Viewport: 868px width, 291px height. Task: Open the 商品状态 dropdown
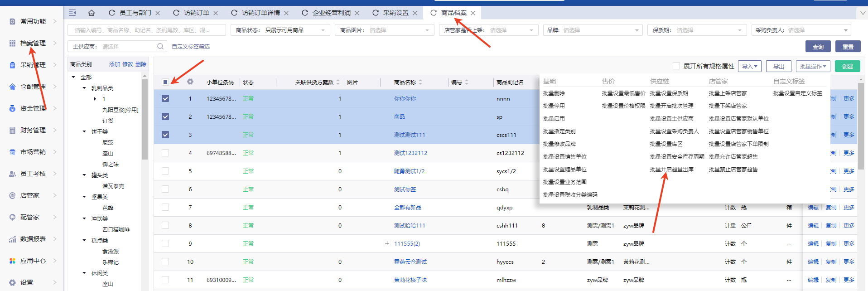280,30
